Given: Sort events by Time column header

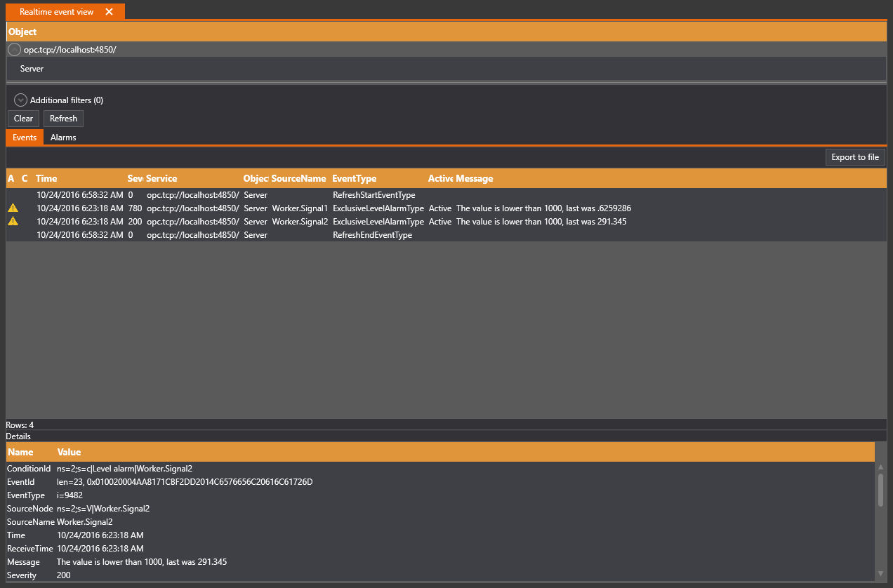Looking at the screenshot, I should coord(47,179).
